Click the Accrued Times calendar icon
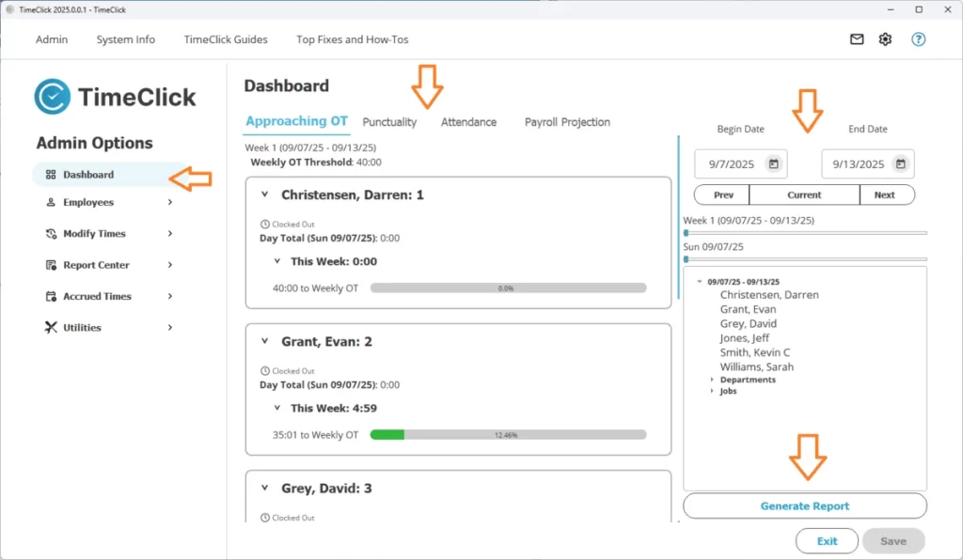 (52, 296)
